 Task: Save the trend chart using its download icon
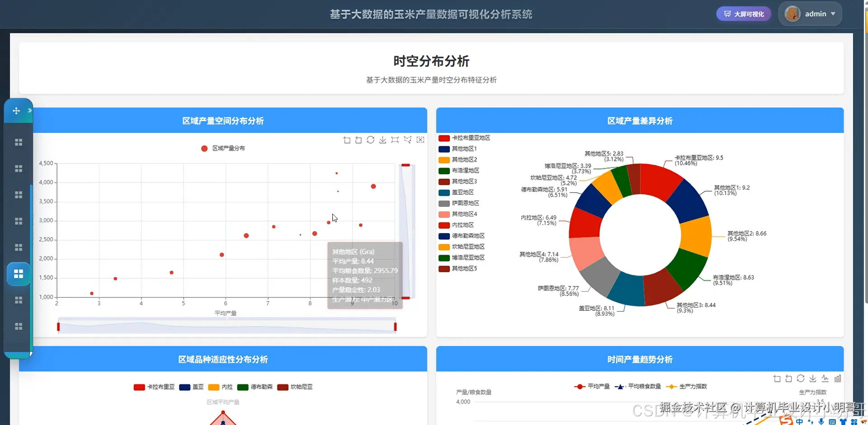point(812,378)
